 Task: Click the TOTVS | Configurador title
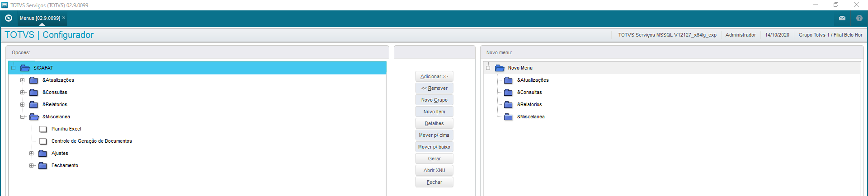point(49,35)
